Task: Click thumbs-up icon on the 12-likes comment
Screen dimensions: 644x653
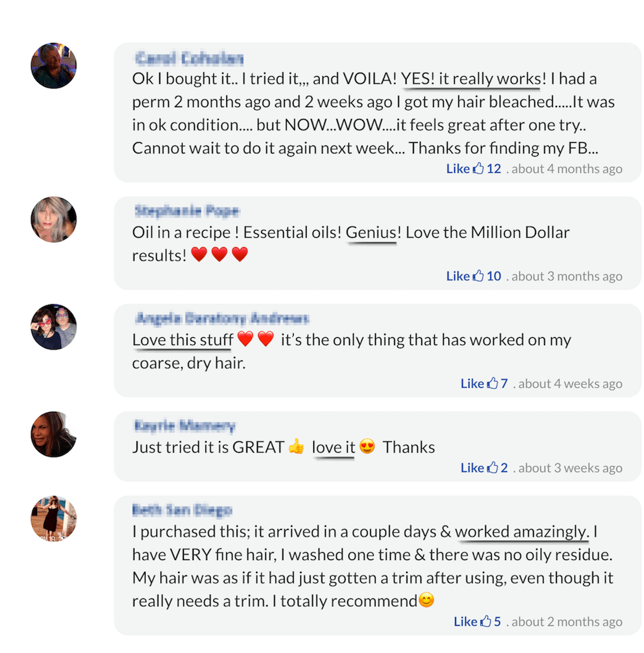Action: coord(478,169)
